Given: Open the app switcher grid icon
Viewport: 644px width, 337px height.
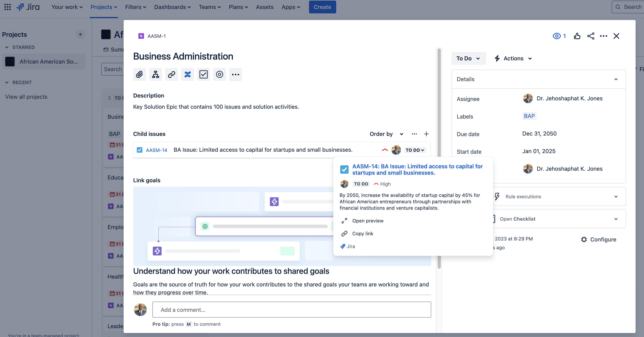Looking at the screenshot, I should 8,7.
